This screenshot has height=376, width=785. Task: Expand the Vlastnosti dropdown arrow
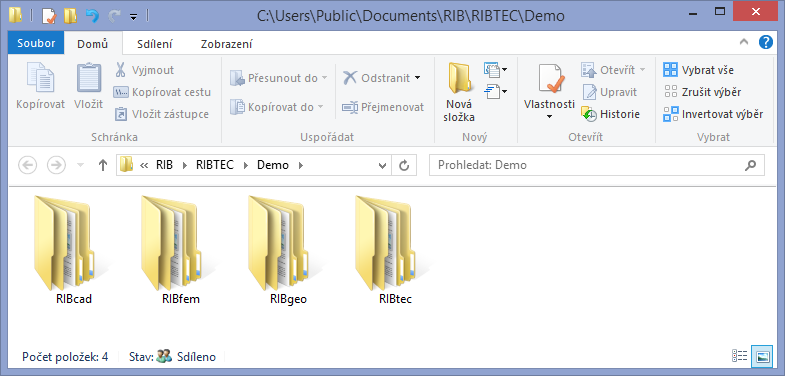pos(549,117)
